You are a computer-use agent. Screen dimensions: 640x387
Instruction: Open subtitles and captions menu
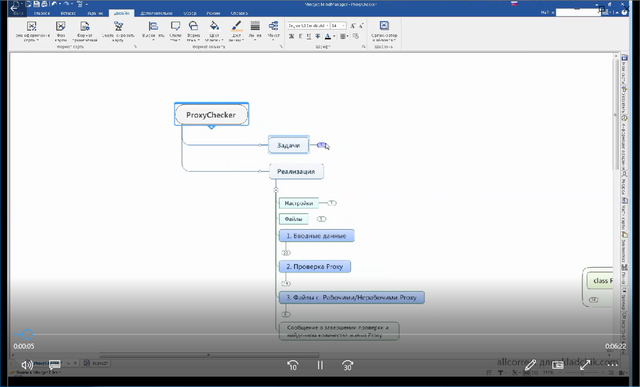point(54,364)
